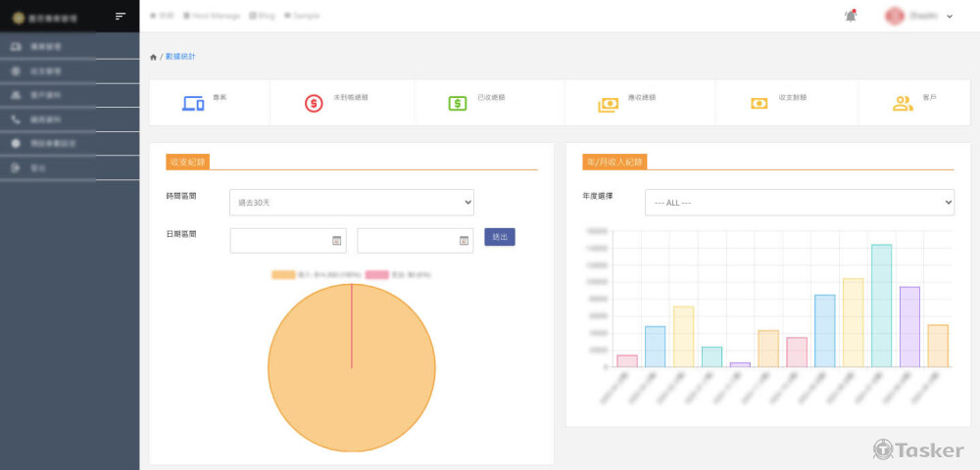Open the notification bell

click(x=851, y=16)
